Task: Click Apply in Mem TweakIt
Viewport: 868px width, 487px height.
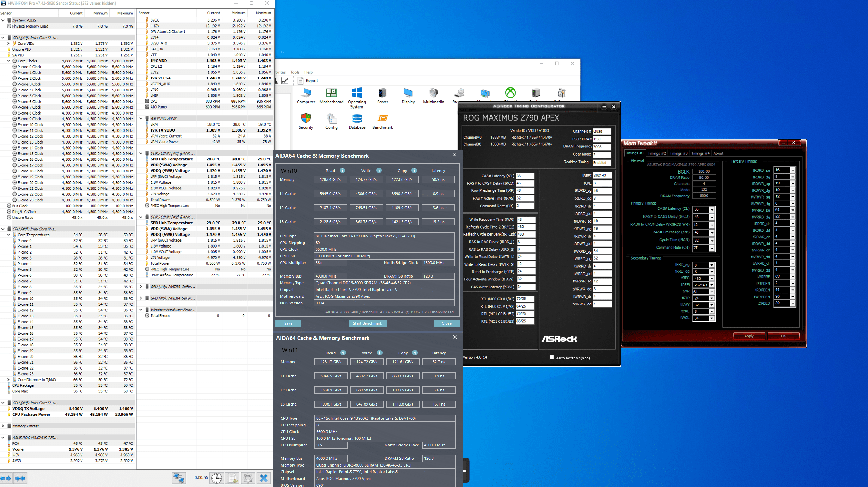Action: [749, 336]
